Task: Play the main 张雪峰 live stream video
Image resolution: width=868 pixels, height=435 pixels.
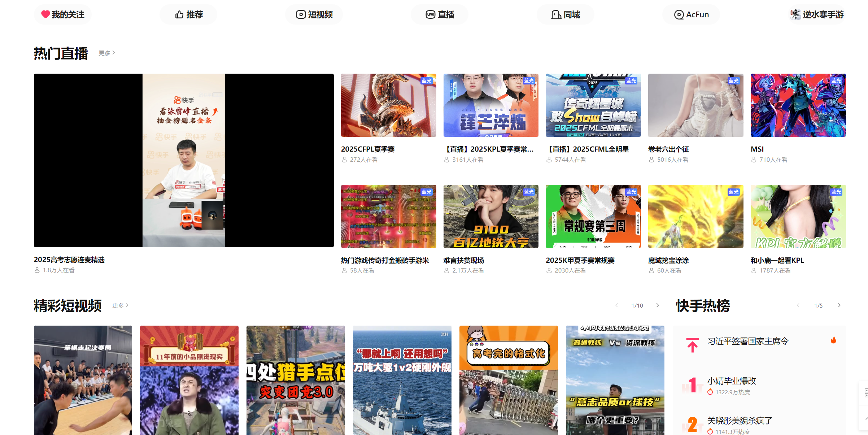Action: [184, 160]
